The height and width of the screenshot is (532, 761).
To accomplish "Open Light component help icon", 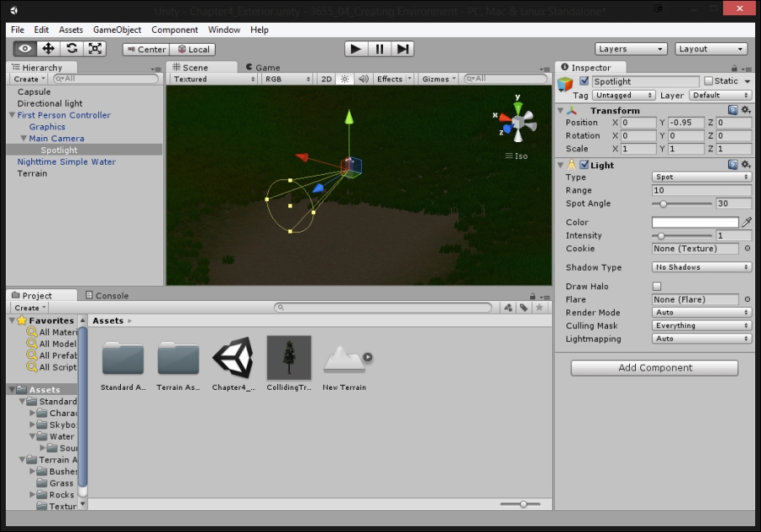I will [733, 165].
